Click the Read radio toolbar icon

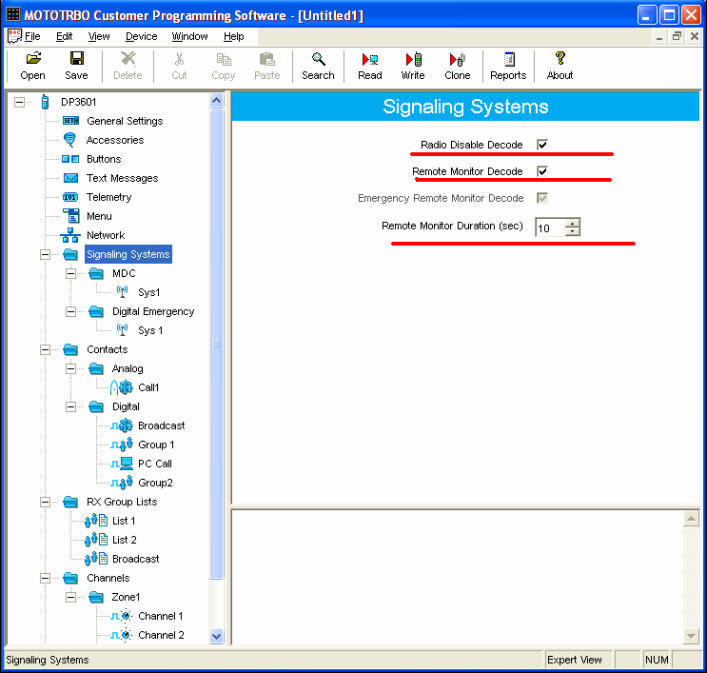[370, 59]
